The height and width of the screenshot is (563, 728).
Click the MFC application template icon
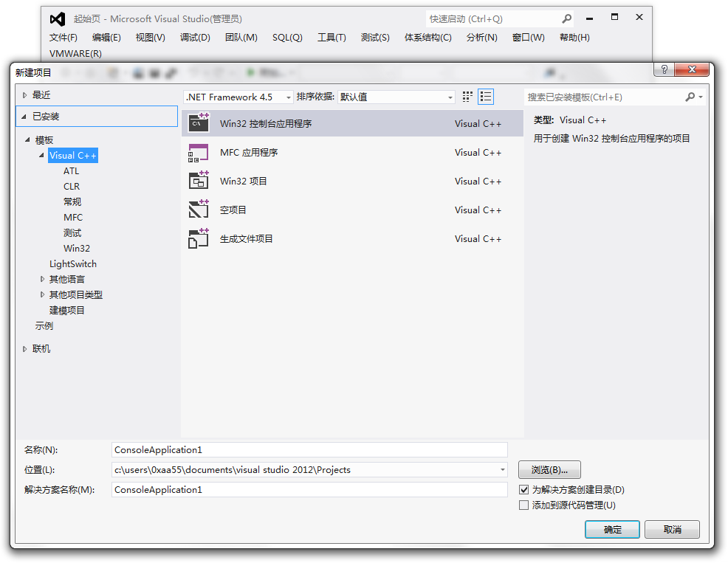[x=199, y=152]
